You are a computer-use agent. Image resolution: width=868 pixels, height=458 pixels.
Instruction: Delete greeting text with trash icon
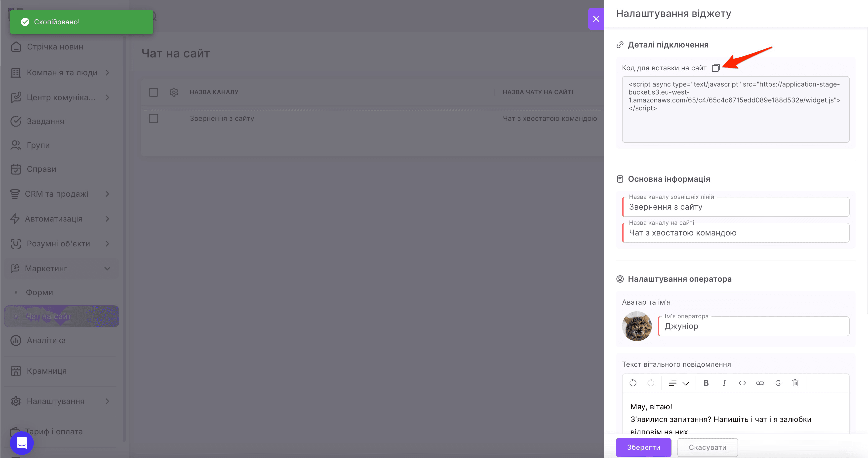pyautogui.click(x=795, y=383)
